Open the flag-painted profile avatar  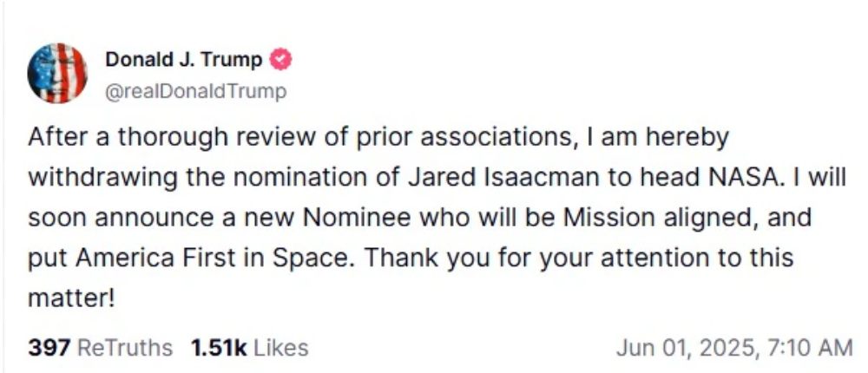pos(57,74)
